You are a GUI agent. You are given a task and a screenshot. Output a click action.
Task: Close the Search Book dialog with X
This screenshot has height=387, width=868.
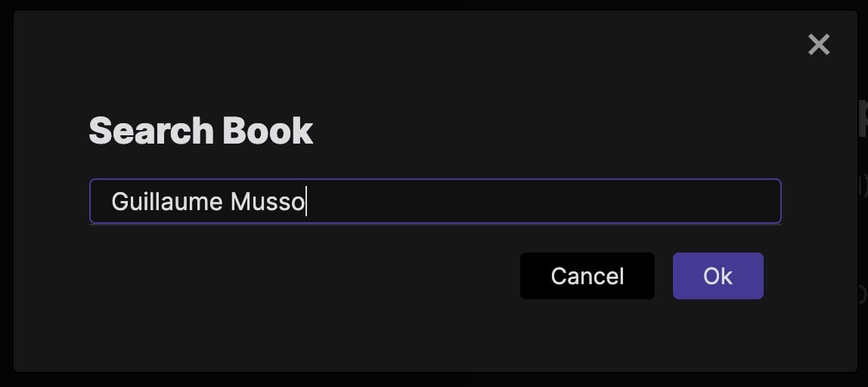pos(819,45)
